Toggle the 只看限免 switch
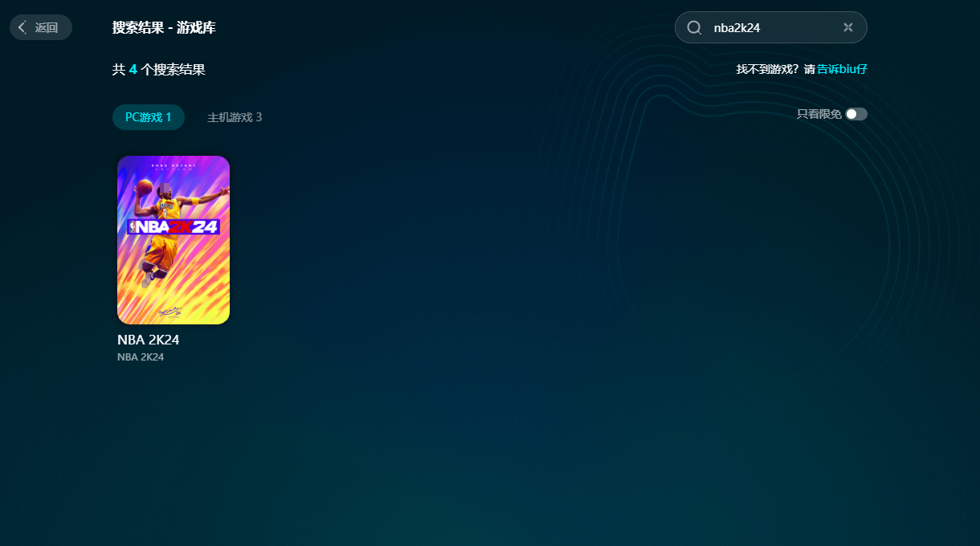 tap(856, 114)
